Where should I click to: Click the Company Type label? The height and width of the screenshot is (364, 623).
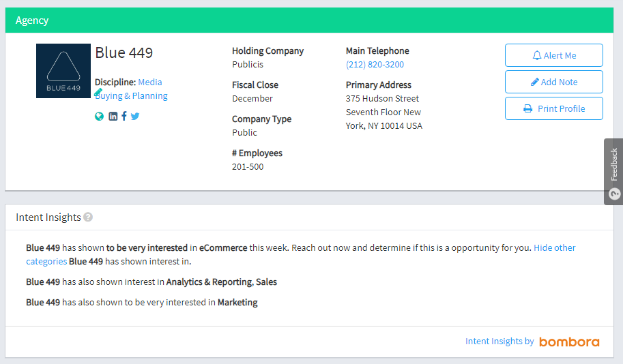pyautogui.click(x=261, y=119)
